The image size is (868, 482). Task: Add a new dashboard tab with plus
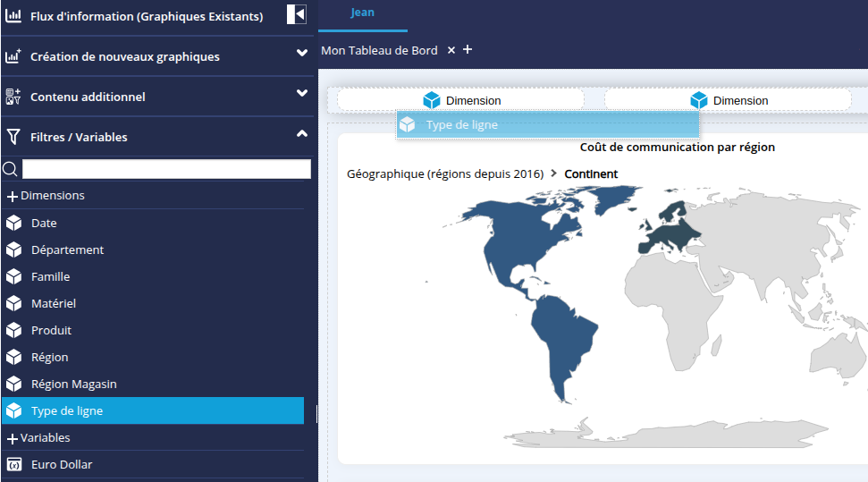pos(468,49)
